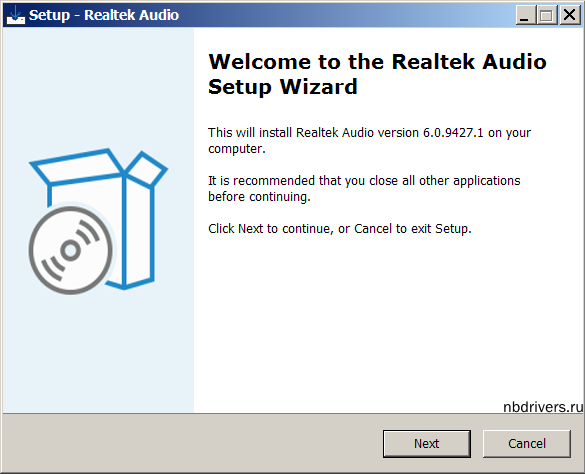Minimize the Setup window
Screen dimensions: 585x474
[525, 15]
